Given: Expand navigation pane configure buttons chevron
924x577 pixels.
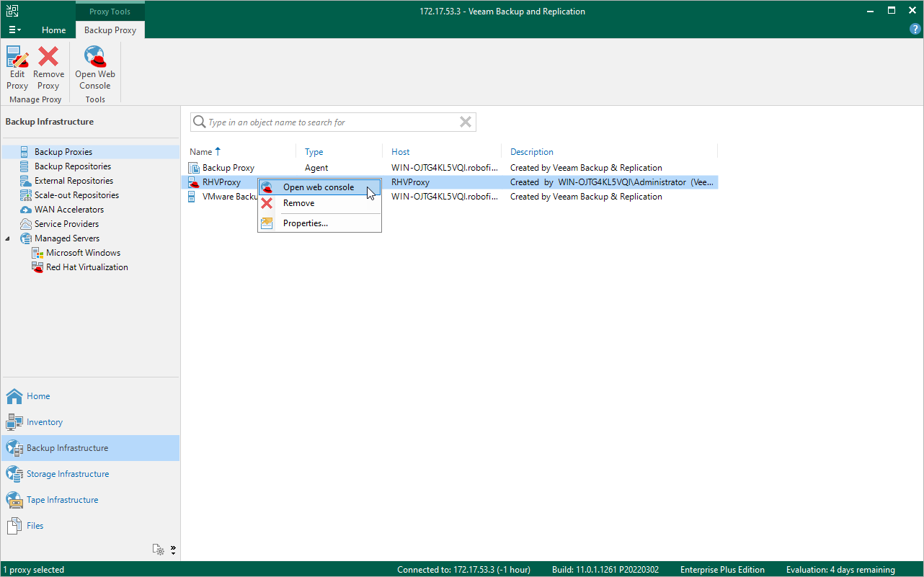Looking at the screenshot, I should [174, 550].
